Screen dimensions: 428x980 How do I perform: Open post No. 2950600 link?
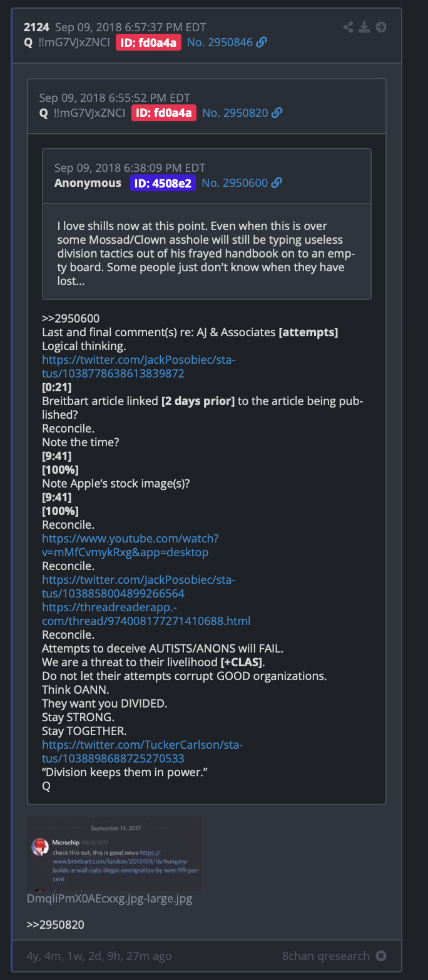pyautogui.click(x=234, y=182)
